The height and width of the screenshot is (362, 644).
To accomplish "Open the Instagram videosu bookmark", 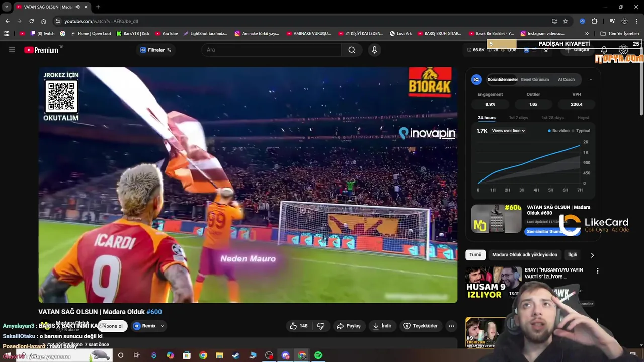I will (x=542, y=34).
